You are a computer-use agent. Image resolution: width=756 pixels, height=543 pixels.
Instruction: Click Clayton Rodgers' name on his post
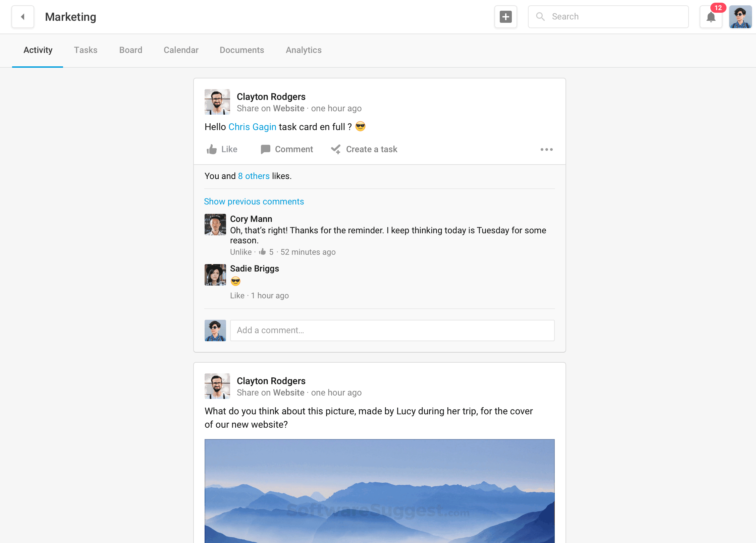coord(271,97)
